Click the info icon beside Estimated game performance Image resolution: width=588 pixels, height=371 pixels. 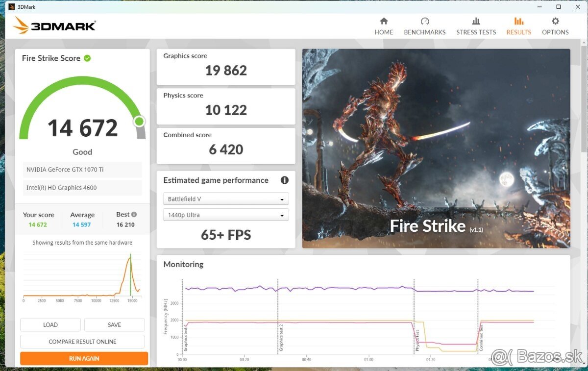point(284,180)
